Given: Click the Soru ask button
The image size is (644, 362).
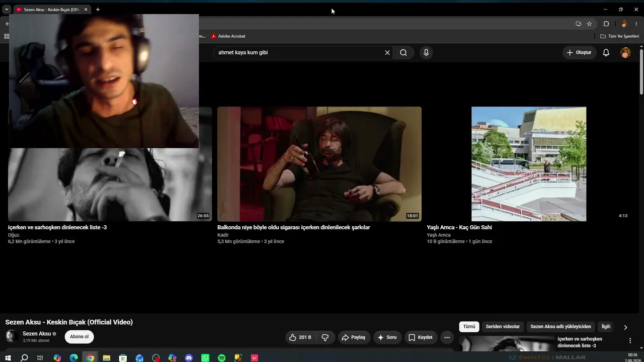Looking at the screenshot, I should tap(387, 337).
